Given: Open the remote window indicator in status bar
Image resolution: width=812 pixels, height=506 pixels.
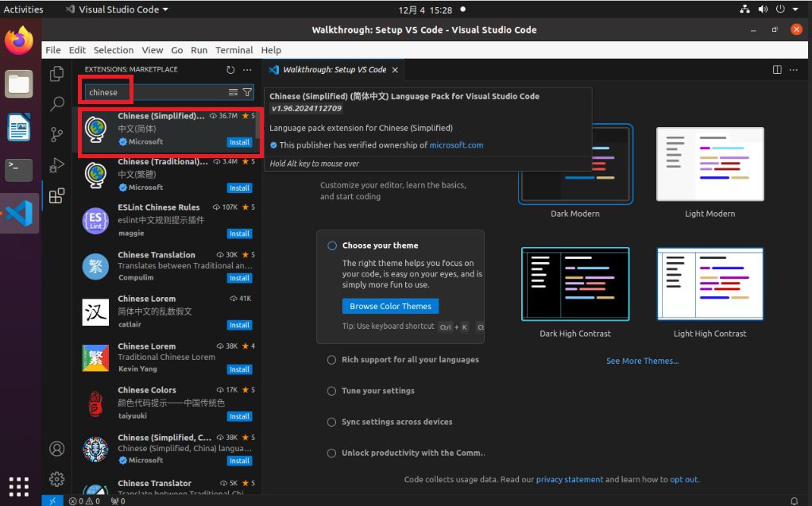Looking at the screenshot, I should pyautogui.click(x=52, y=500).
